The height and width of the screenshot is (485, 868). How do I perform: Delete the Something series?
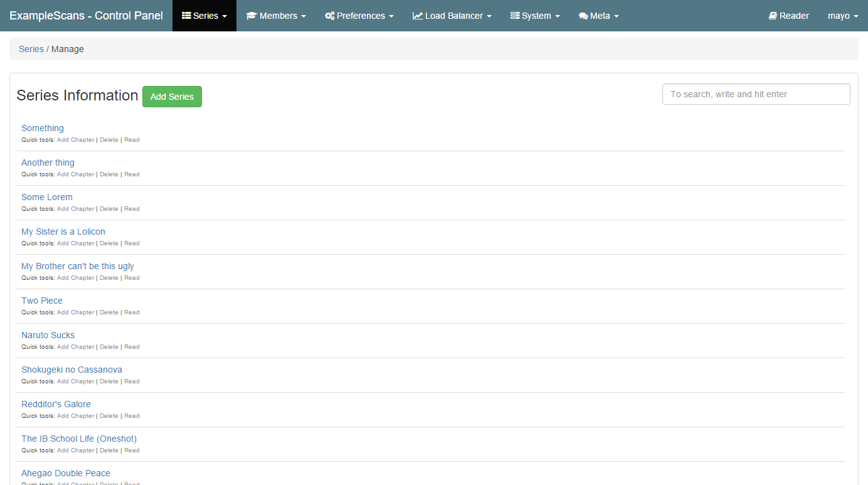(109, 140)
